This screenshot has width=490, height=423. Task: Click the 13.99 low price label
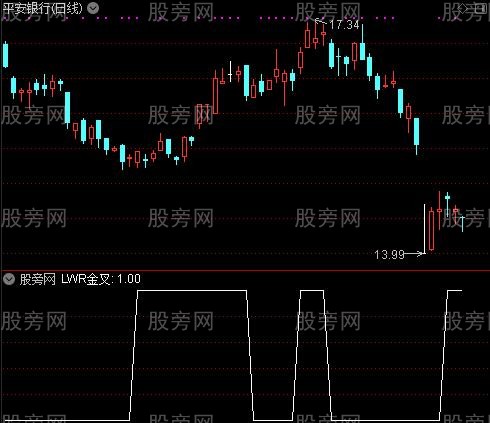(x=389, y=255)
